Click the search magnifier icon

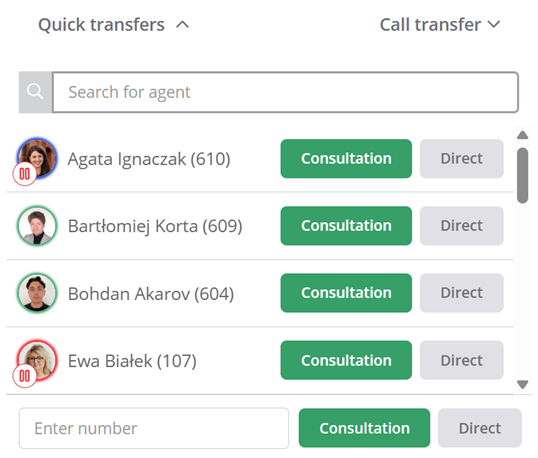coord(35,92)
